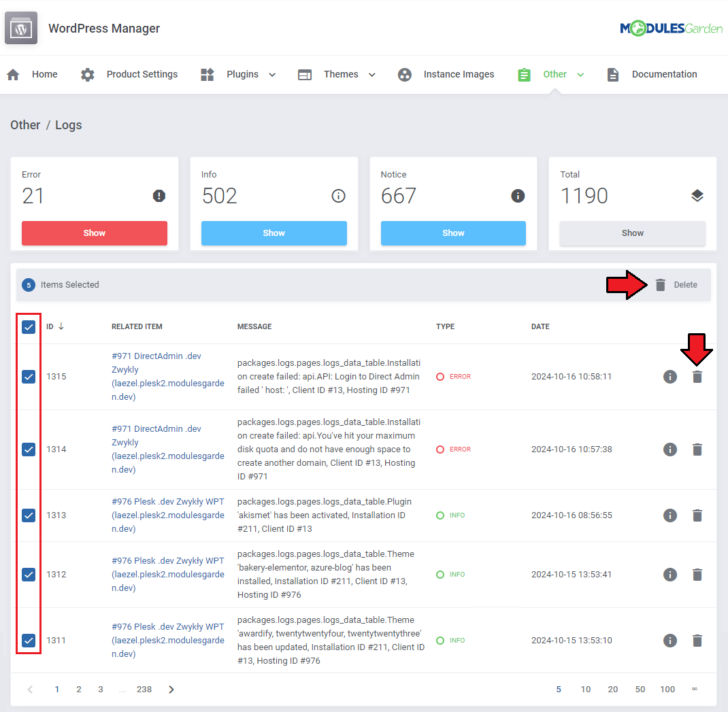
Task: Click the Error card exclamation icon
Action: (x=159, y=196)
